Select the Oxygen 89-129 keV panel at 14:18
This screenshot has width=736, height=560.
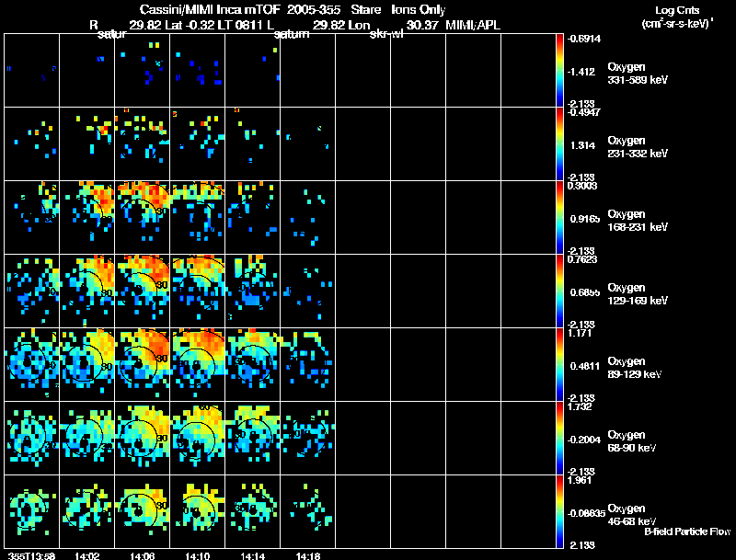(308, 365)
